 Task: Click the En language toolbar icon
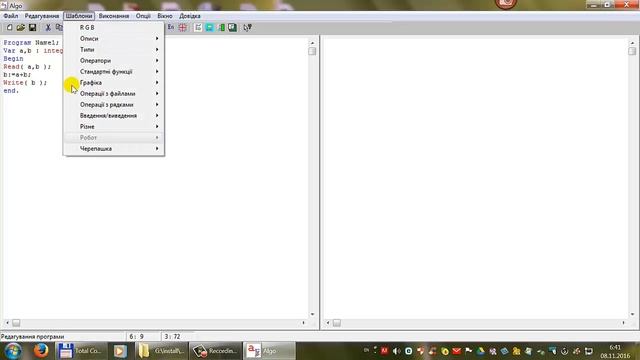pos(171,27)
